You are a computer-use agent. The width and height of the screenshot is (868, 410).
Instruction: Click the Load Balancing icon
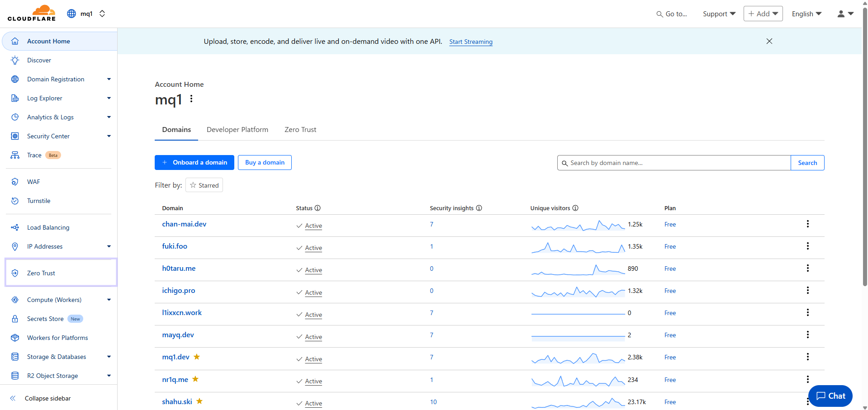[15, 227]
